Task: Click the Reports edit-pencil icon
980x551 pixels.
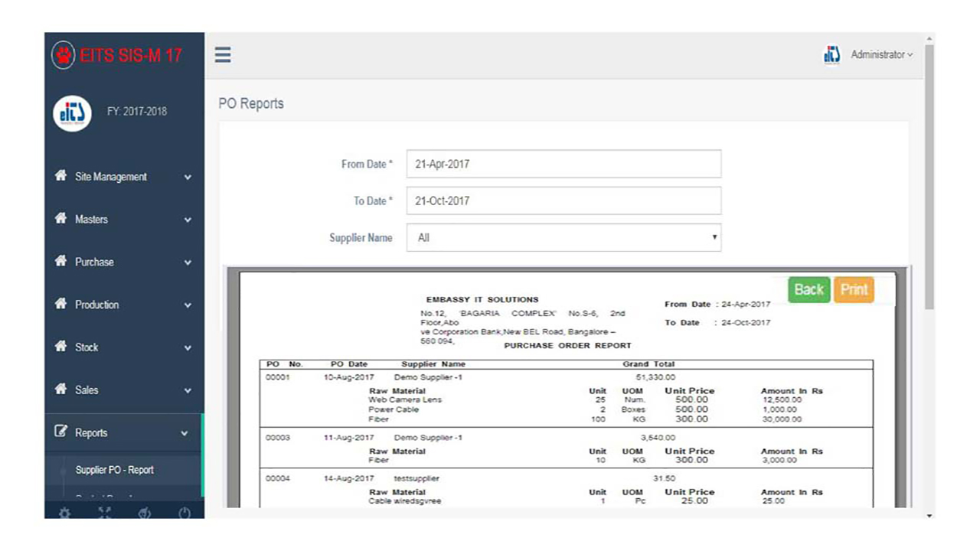Action: click(x=60, y=432)
